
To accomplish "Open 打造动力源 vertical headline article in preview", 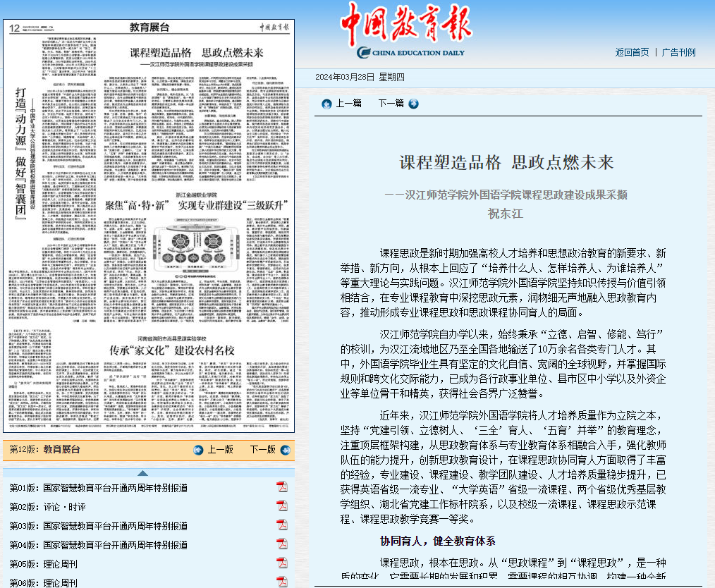I will click(21, 155).
